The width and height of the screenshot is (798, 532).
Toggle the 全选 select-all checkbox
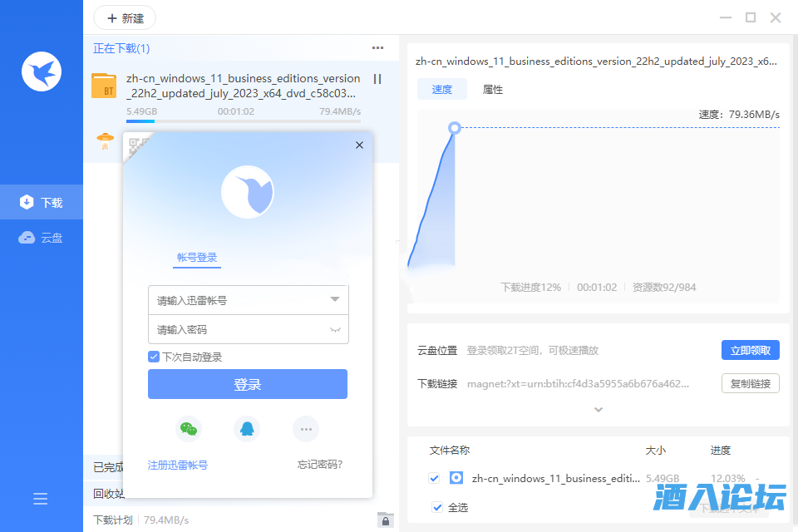437,507
